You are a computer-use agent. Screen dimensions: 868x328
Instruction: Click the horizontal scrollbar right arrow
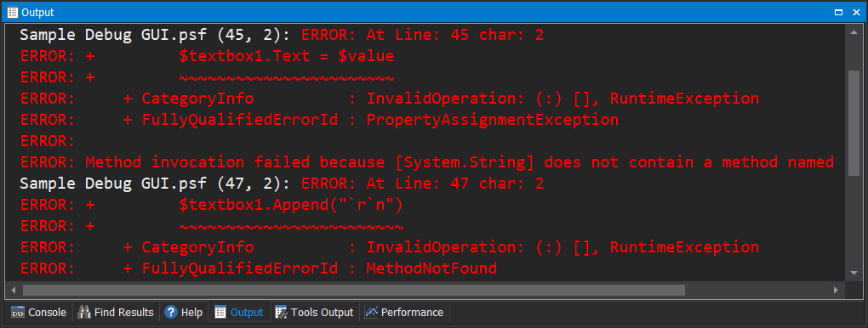836,291
